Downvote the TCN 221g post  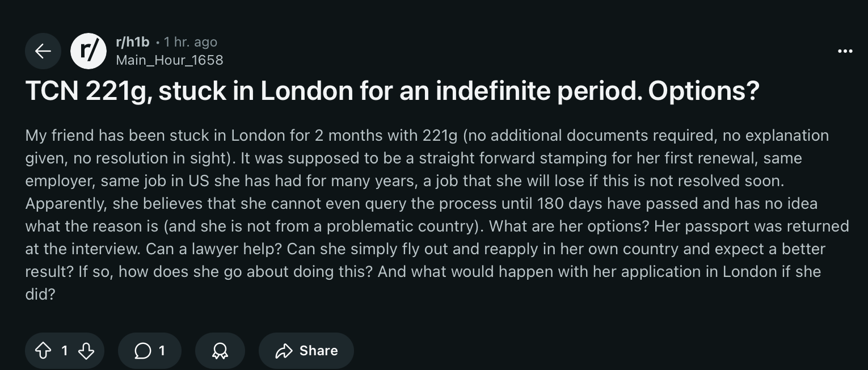tap(86, 351)
